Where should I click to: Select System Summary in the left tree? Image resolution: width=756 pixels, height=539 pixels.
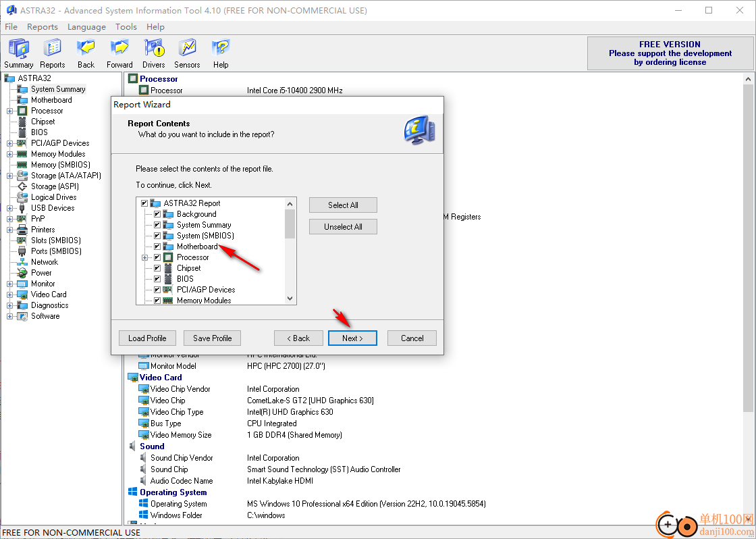click(58, 88)
